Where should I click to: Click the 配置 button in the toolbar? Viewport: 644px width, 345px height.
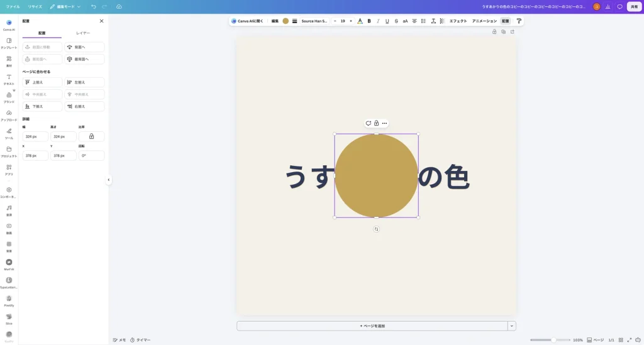[x=505, y=21]
